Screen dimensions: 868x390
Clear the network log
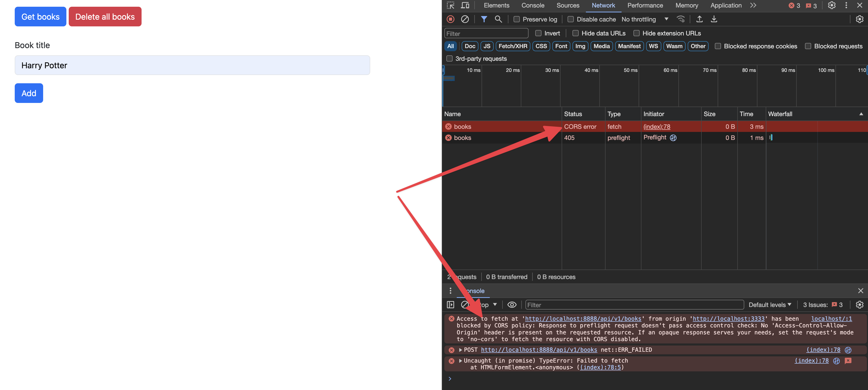tap(465, 19)
